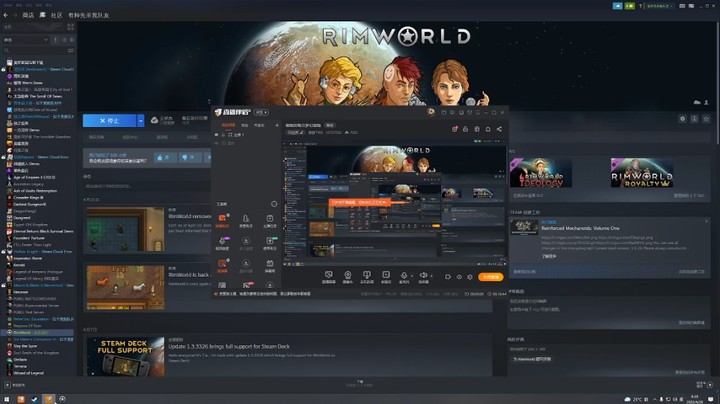The width and height of the screenshot is (720, 404).
Task: Open the library advanced filter sliders icon
Action: [71, 50]
